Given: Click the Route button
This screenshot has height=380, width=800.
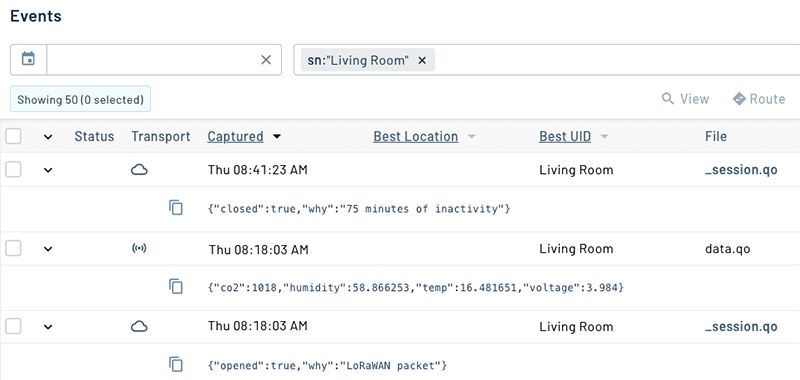Looking at the screenshot, I should pos(759,98).
